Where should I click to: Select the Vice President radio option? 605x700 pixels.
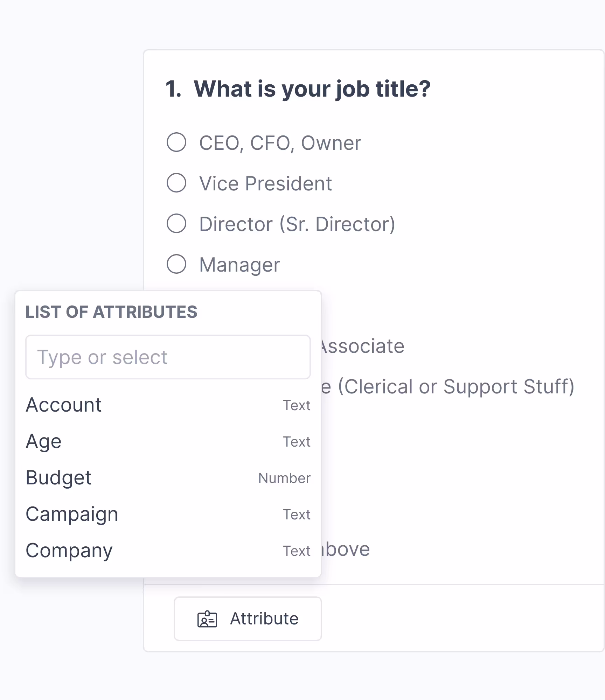(176, 183)
